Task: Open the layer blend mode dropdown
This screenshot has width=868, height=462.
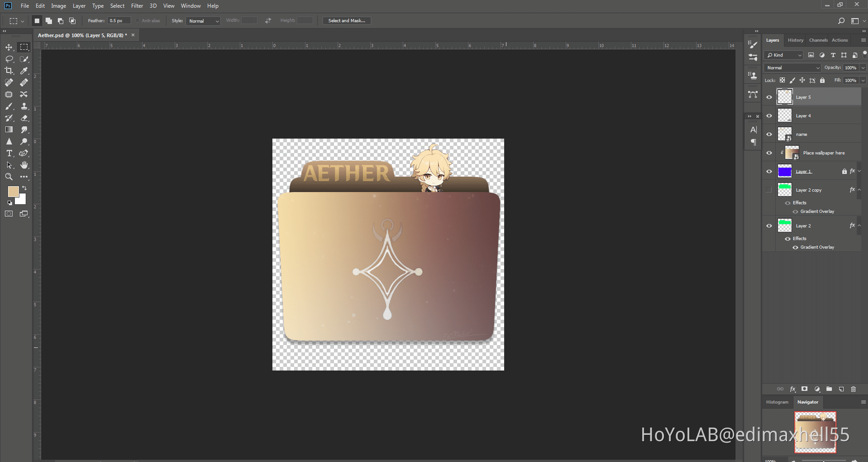Action: pos(792,68)
